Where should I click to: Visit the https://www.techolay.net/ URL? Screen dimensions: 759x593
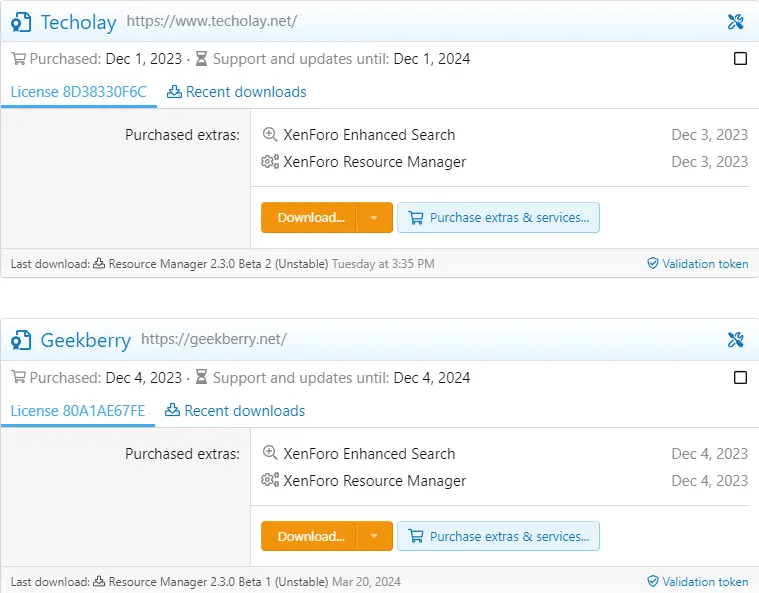tap(212, 21)
